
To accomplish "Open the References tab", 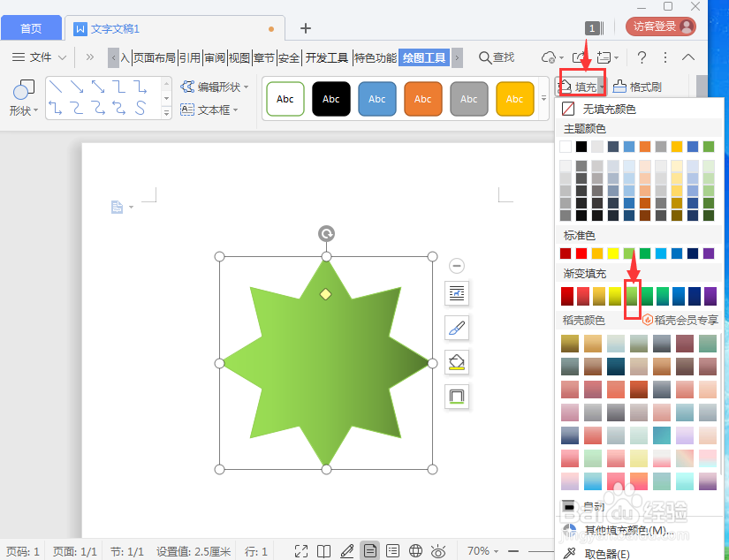I will tap(190, 57).
